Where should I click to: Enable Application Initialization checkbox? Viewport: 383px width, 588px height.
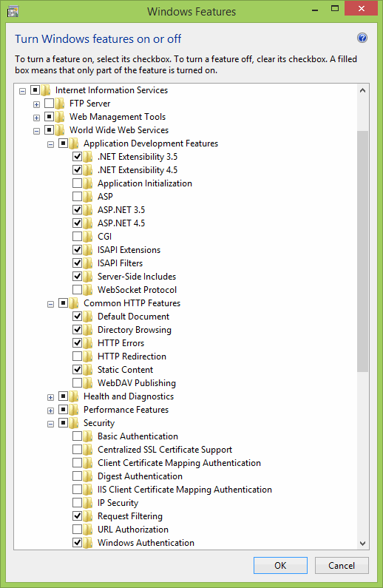point(77,183)
